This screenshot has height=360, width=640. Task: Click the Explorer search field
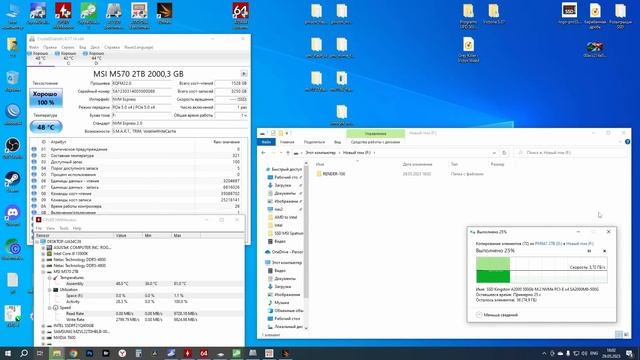point(571,153)
